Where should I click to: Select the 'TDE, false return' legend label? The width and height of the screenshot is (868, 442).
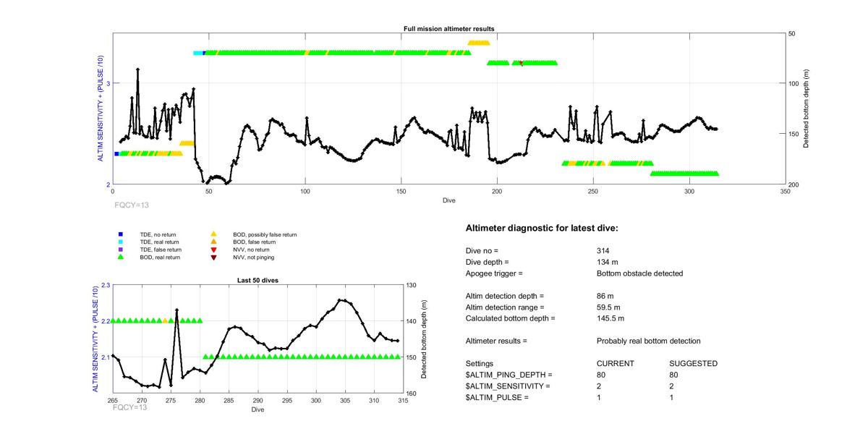click(x=161, y=250)
